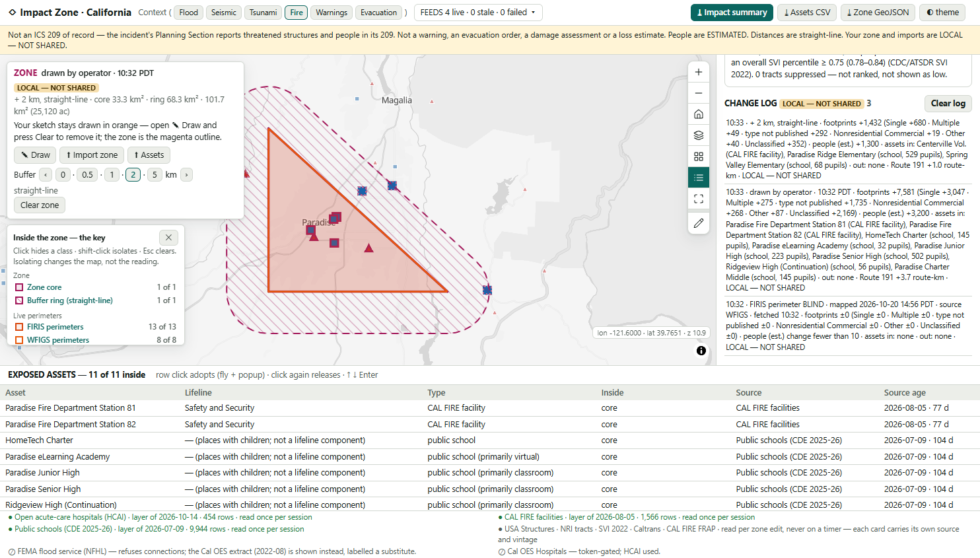980x558 pixels.
Task: Hide FIRIS perimeters class in key
Action: pyautogui.click(x=94, y=327)
